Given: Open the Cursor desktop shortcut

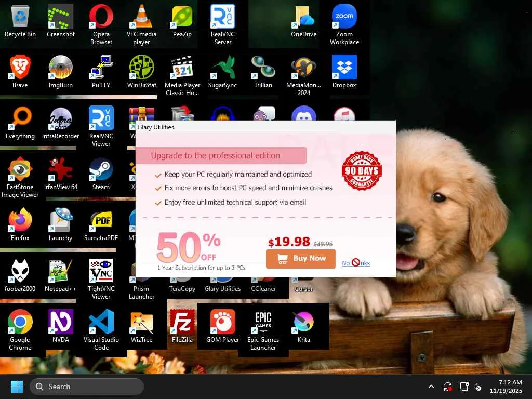Looking at the screenshot, I should (x=303, y=285).
